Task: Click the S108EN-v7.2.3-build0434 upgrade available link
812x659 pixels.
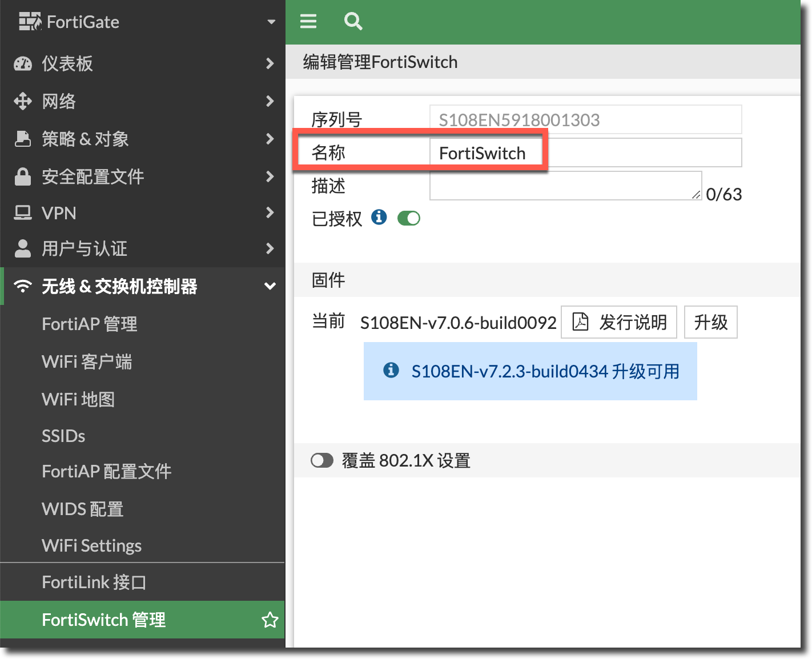Action: click(x=545, y=371)
